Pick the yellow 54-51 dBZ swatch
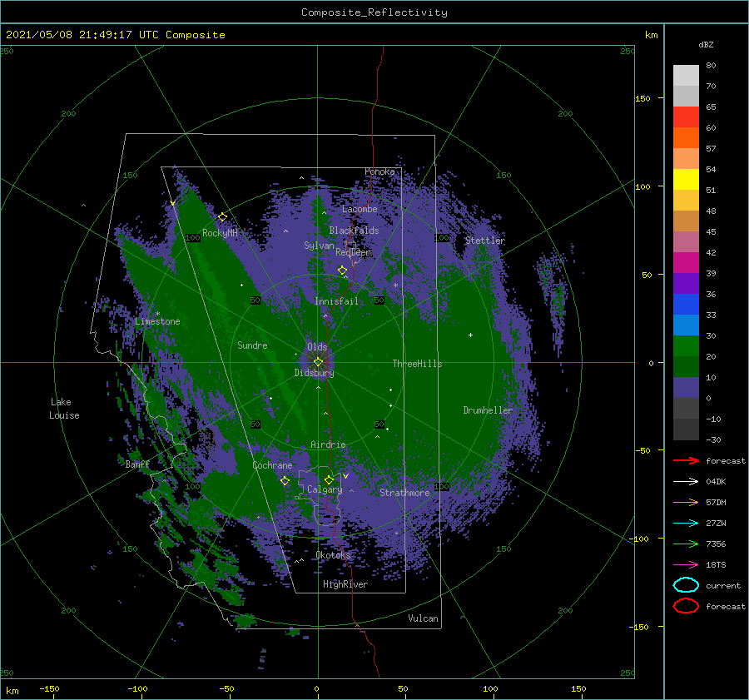 (x=686, y=180)
